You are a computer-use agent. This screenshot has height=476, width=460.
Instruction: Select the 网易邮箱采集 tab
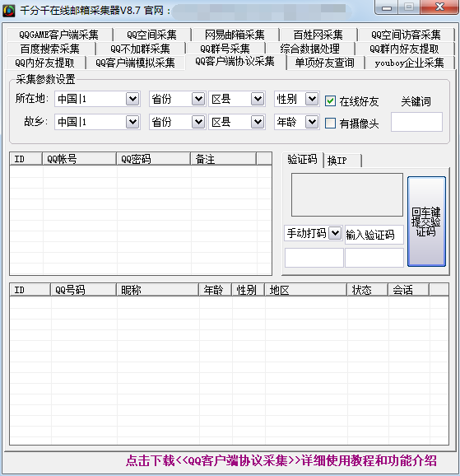click(x=235, y=35)
